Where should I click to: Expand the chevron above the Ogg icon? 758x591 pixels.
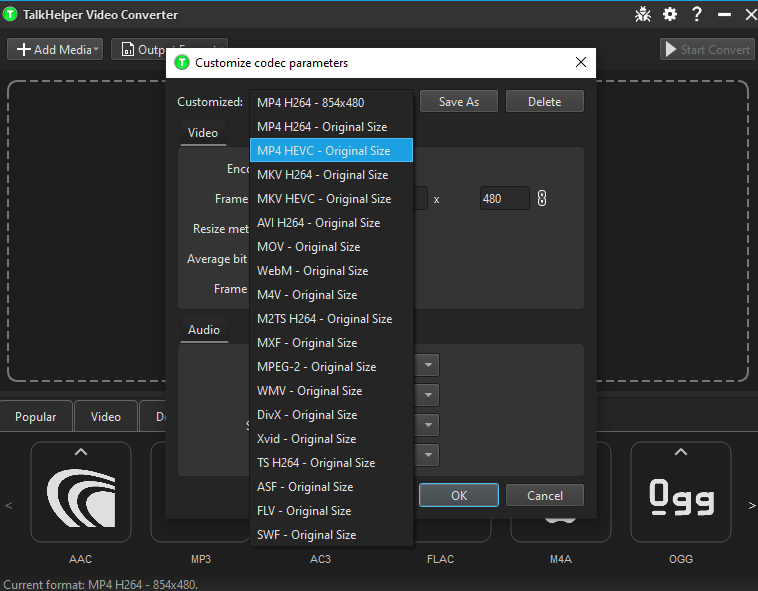681,452
